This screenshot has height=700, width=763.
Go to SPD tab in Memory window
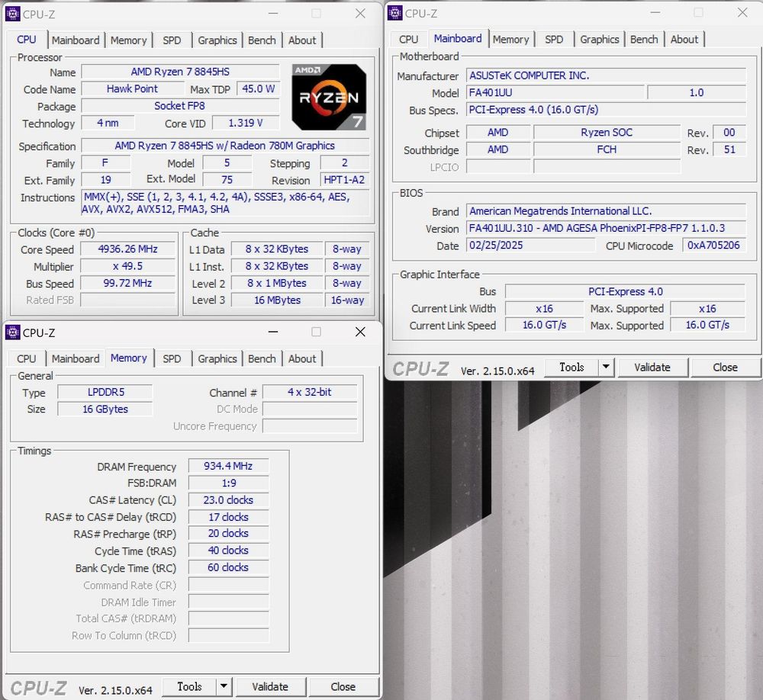pos(172,359)
